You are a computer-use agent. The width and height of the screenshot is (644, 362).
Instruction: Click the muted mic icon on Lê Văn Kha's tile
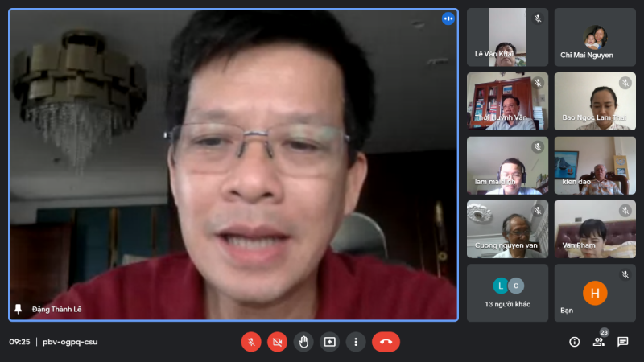[x=538, y=19]
